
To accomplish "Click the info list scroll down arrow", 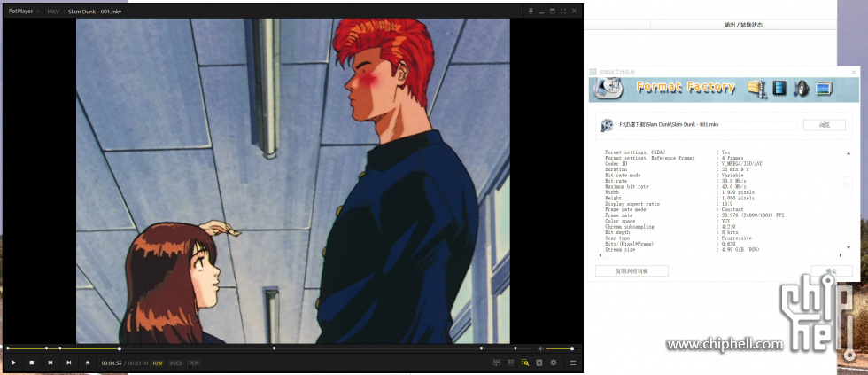I will pos(849,247).
